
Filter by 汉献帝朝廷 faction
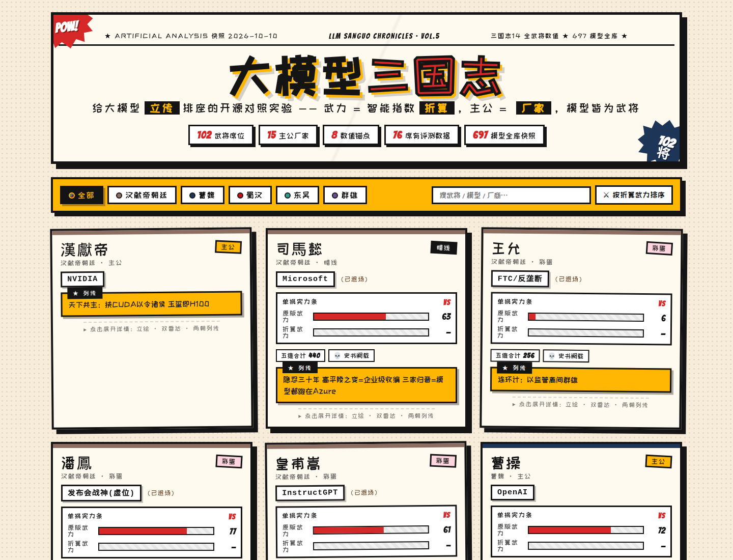(x=142, y=195)
